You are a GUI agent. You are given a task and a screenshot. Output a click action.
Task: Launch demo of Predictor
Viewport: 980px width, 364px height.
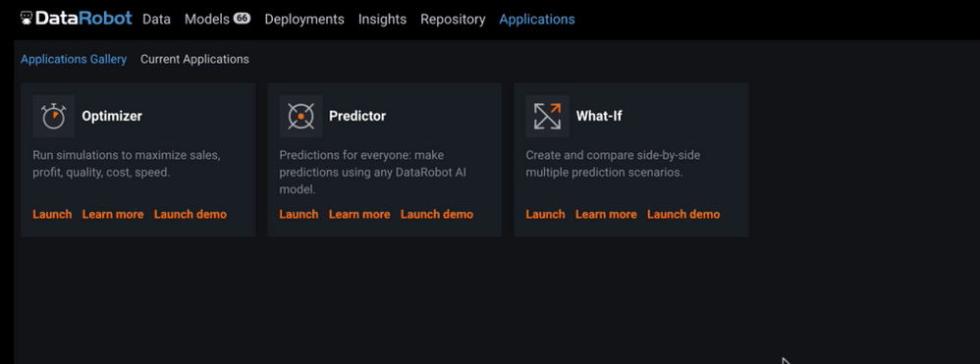click(437, 214)
